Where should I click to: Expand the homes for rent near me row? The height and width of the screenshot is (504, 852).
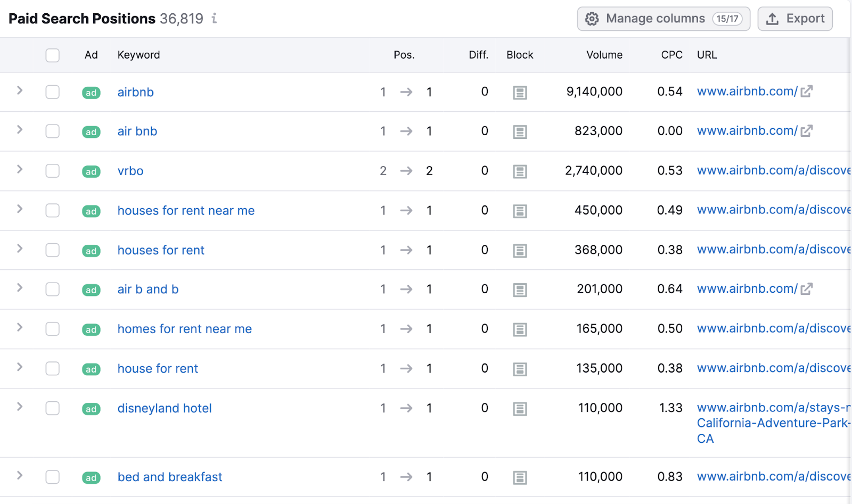(20, 327)
